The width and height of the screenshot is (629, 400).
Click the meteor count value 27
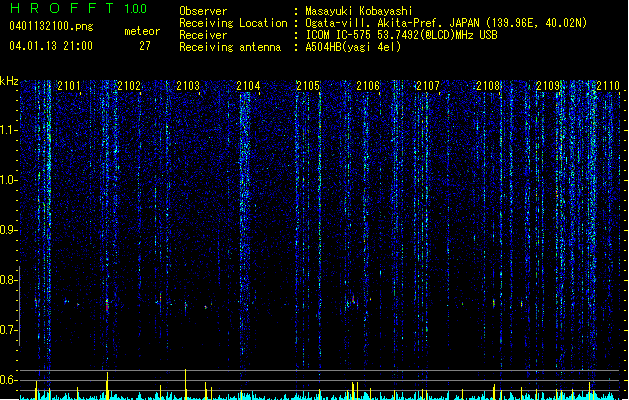(145, 46)
